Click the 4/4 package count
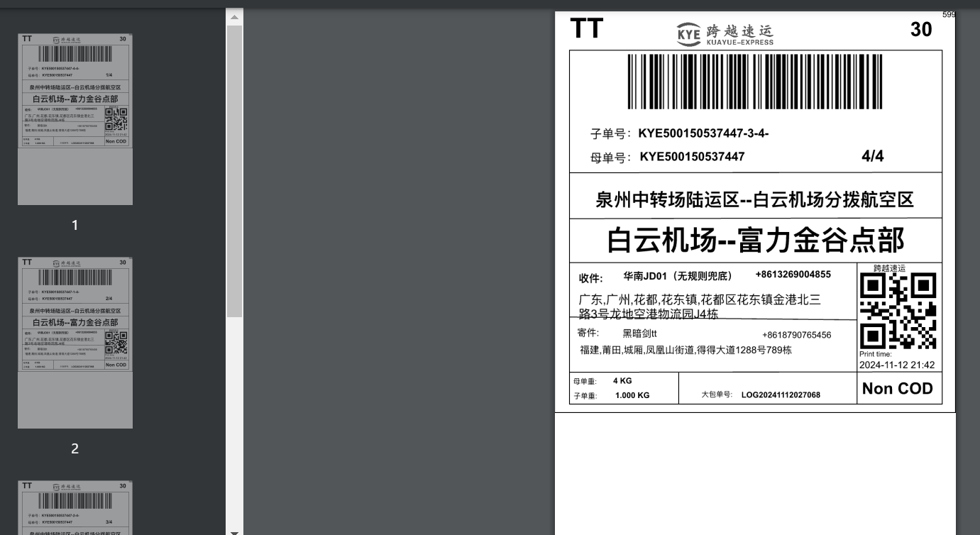The width and height of the screenshot is (980, 535). [x=872, y=156]
